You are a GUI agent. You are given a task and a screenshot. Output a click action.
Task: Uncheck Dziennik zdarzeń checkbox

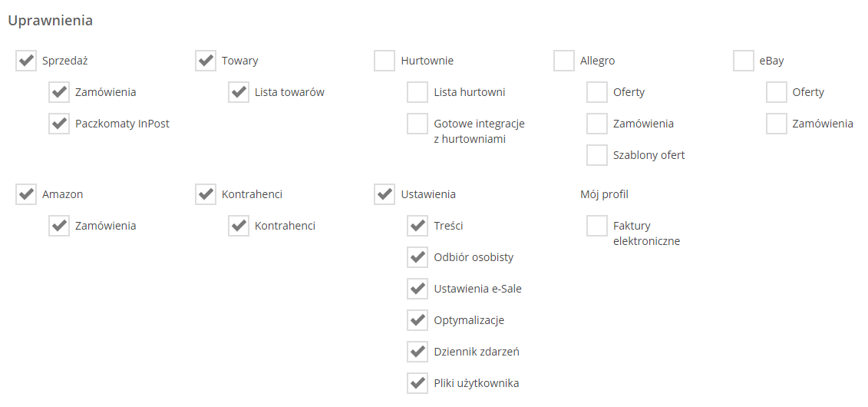[417, 352]
